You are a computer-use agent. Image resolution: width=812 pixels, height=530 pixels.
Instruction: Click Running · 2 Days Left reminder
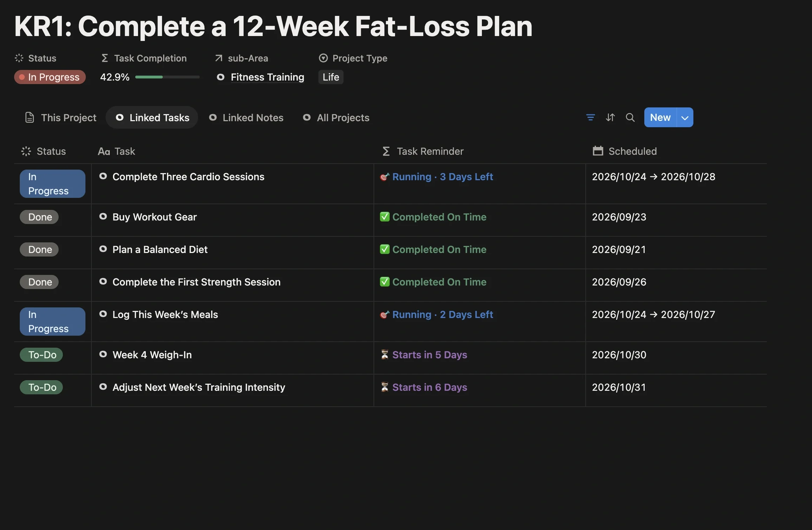pos(436,314)
